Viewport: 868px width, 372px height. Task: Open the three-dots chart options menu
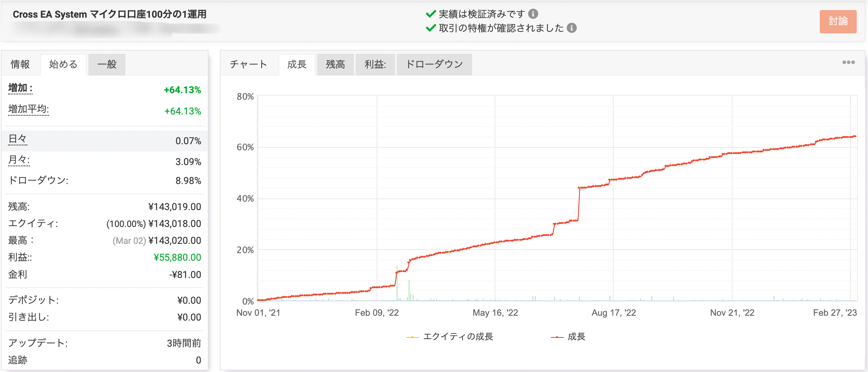[848, 62]
